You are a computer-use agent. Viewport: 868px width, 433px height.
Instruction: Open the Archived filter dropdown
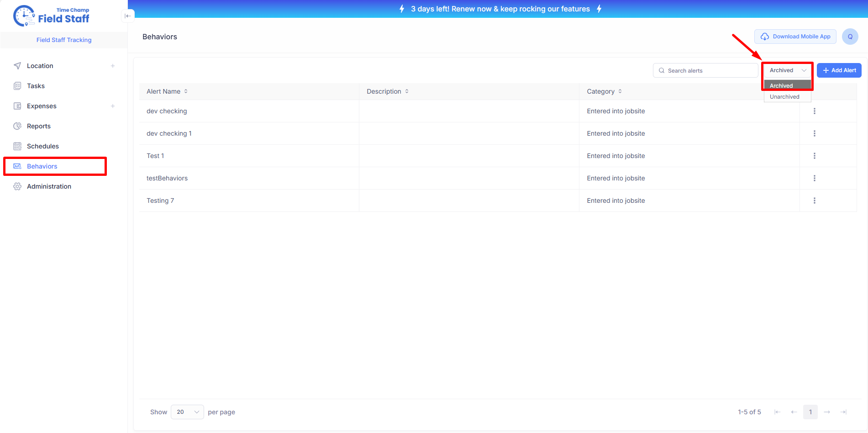tap(788, 70)
